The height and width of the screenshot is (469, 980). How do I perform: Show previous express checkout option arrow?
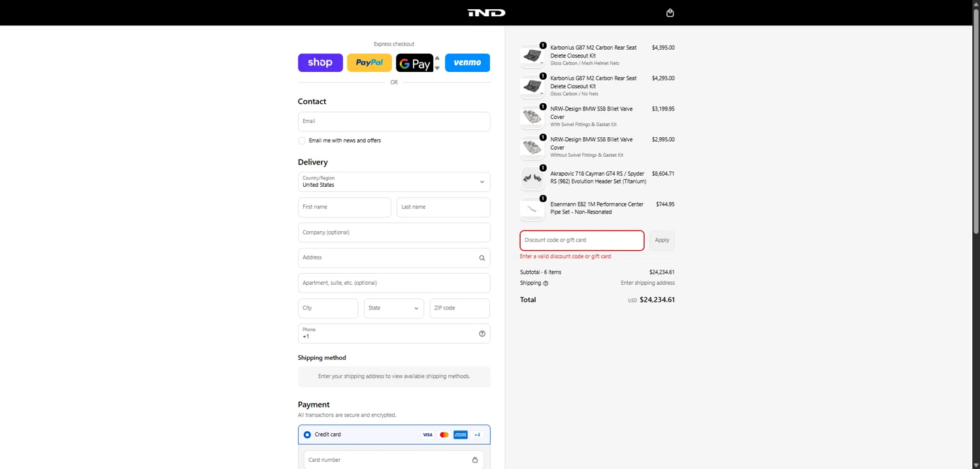click(437, 57)
